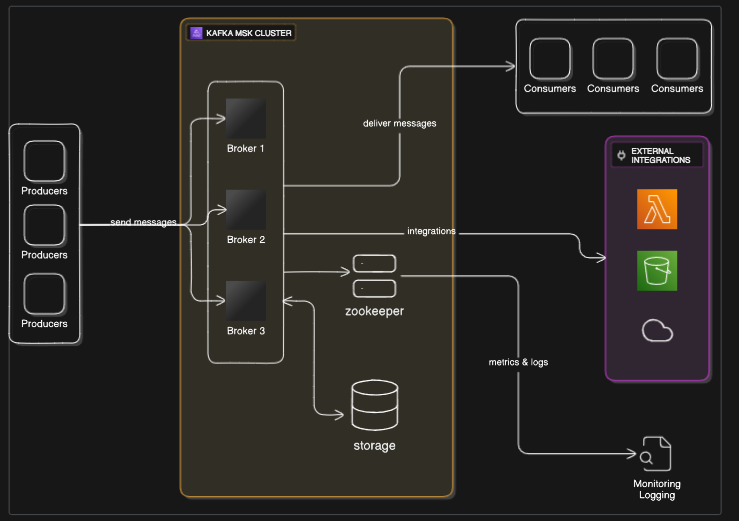Click the storage database cylinder icon
The image size is (739, 521).
[375, 405]
